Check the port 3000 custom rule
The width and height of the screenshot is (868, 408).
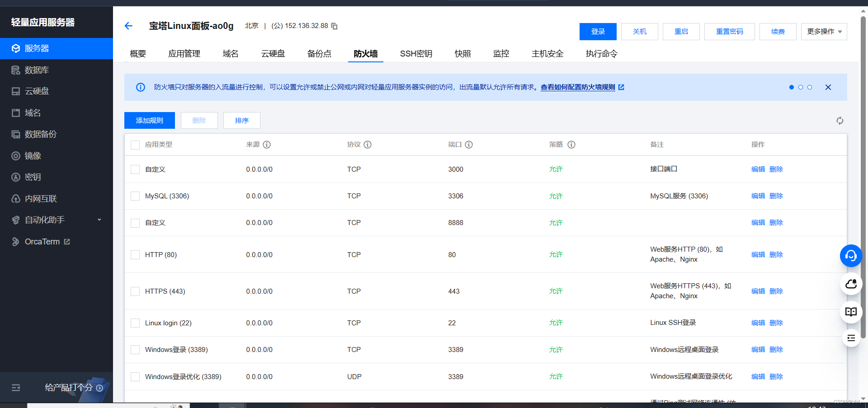point(135,169)
